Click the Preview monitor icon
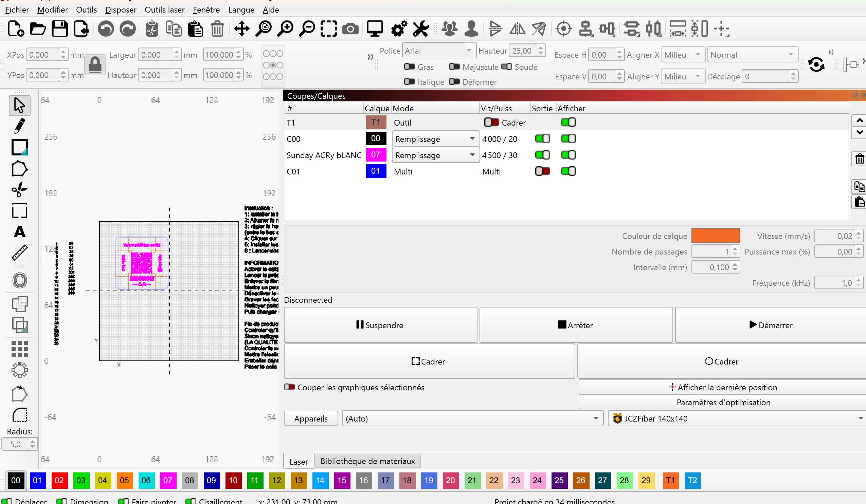This screenshot has height=504, width=866. [x=375, y=29]
